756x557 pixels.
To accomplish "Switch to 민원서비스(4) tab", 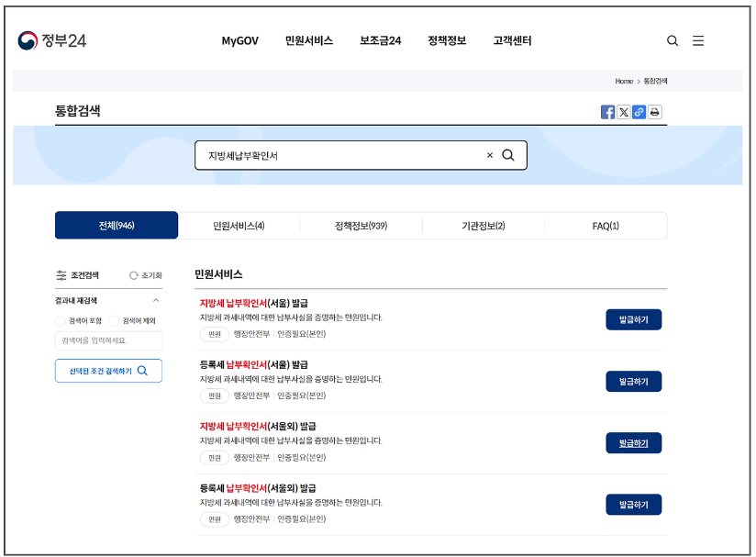I will tap(239, 226).
